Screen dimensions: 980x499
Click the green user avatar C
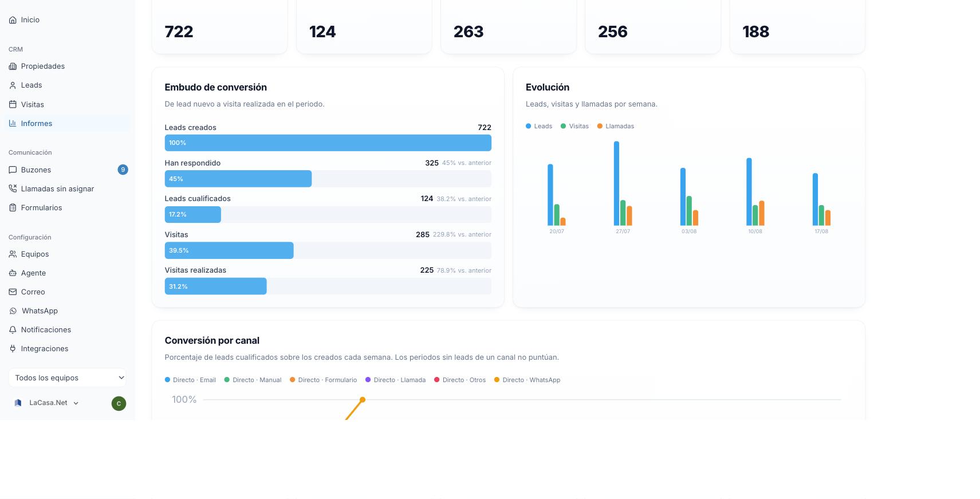click(x=119, y=403)
